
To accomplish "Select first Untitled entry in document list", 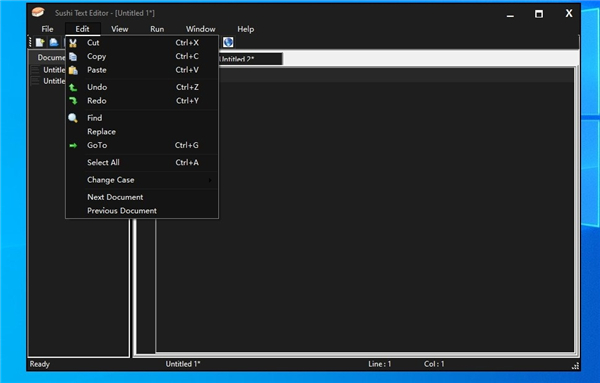I will point(54,70).
